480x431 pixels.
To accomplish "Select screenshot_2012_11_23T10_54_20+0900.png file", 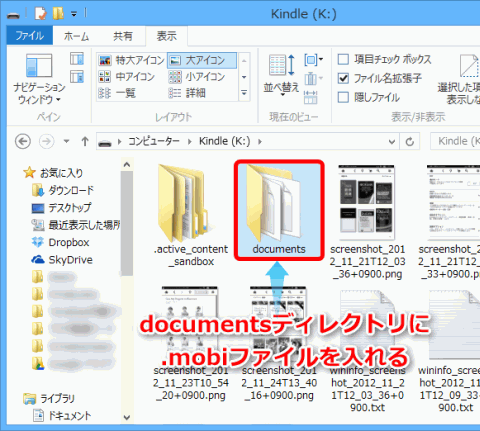I will (x=190, y=344).
